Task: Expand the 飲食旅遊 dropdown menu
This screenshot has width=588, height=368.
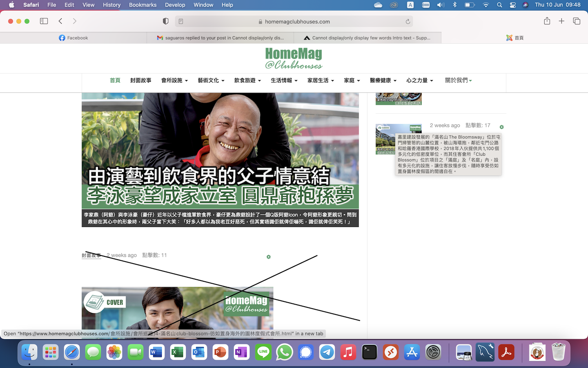Action: click(x=247, y=81)
